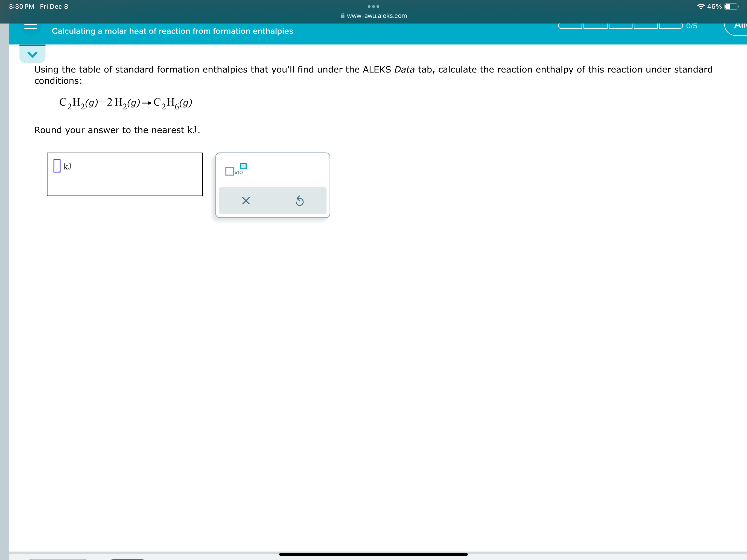This screenshot has width=747, height=560.
Task: Clear the answer with X button
Action: (246, 201)
